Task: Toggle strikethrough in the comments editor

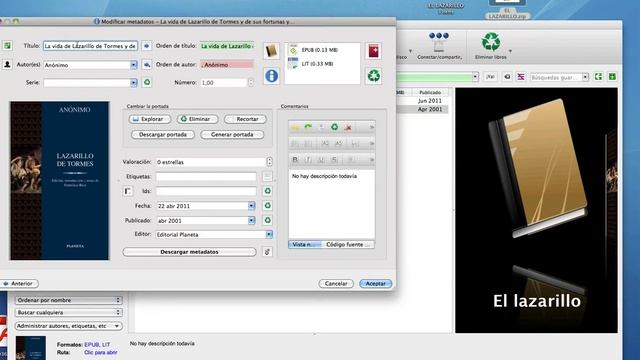Action: point(334,160)
